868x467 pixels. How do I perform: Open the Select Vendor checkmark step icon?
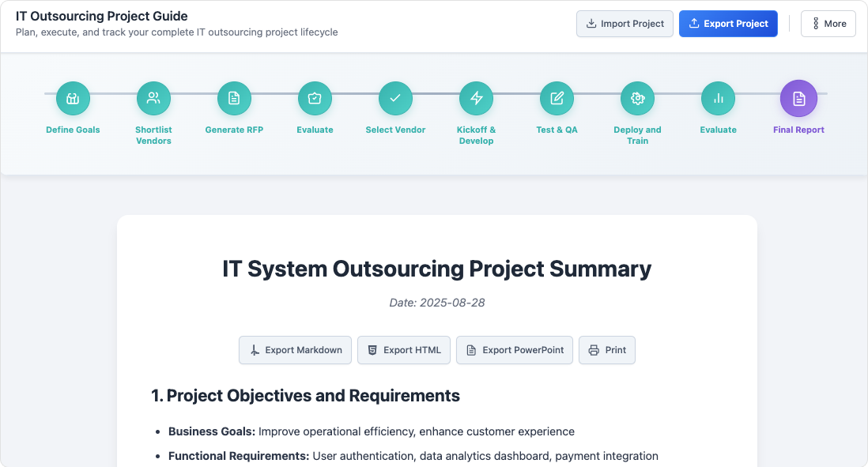coord(395,99)
